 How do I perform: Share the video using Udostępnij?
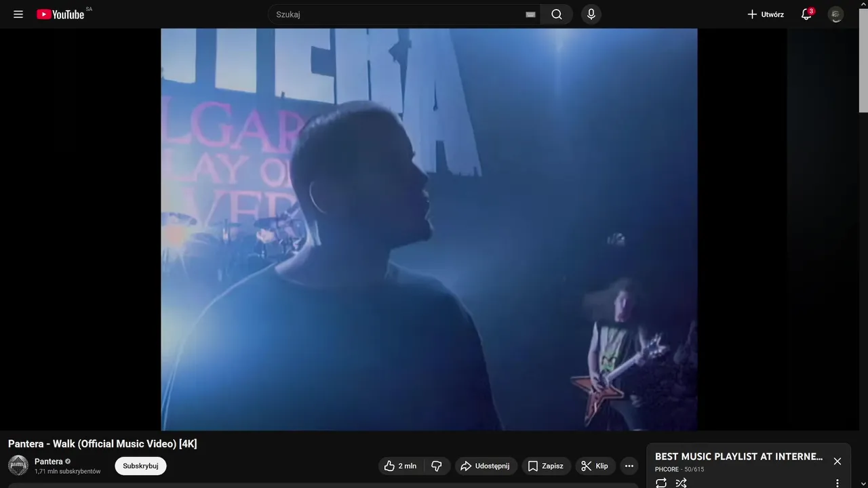pos(486,466)
